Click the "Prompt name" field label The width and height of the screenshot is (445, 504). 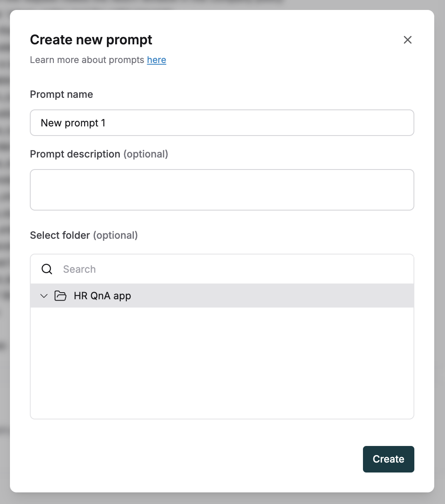pos(61,94)
